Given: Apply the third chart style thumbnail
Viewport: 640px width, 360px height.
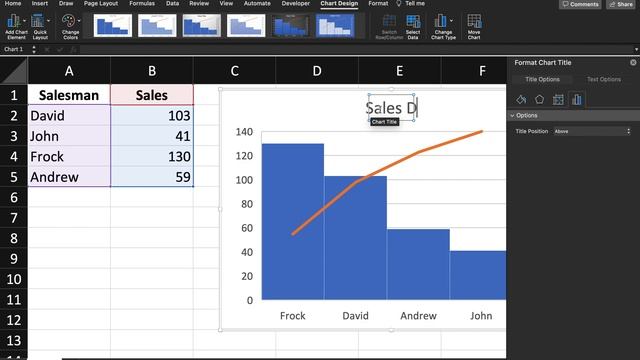Looking at the screenshot, I should [202, 26].
